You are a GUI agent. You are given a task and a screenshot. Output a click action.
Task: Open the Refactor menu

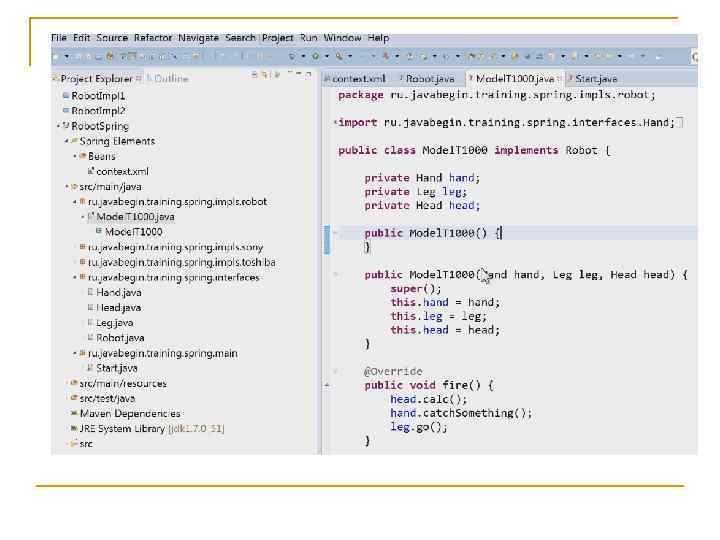(153, 38)
